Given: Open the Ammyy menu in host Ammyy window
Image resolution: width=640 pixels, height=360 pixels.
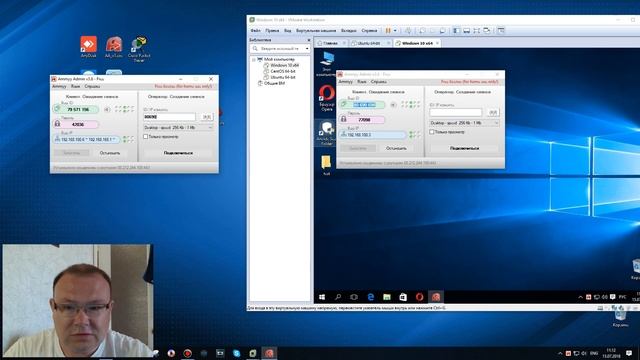Looking at the screenshot, I should tap(59, 87).
